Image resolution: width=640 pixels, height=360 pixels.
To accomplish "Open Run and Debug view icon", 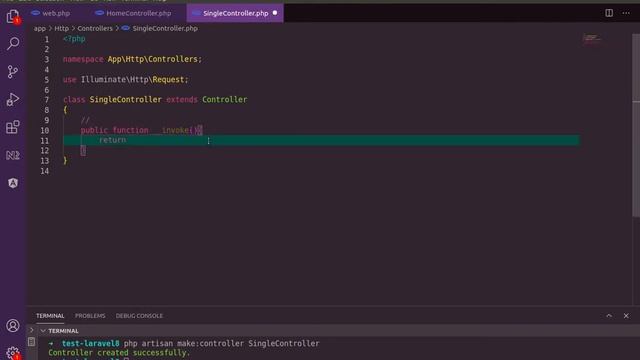I will pos(13,99).
